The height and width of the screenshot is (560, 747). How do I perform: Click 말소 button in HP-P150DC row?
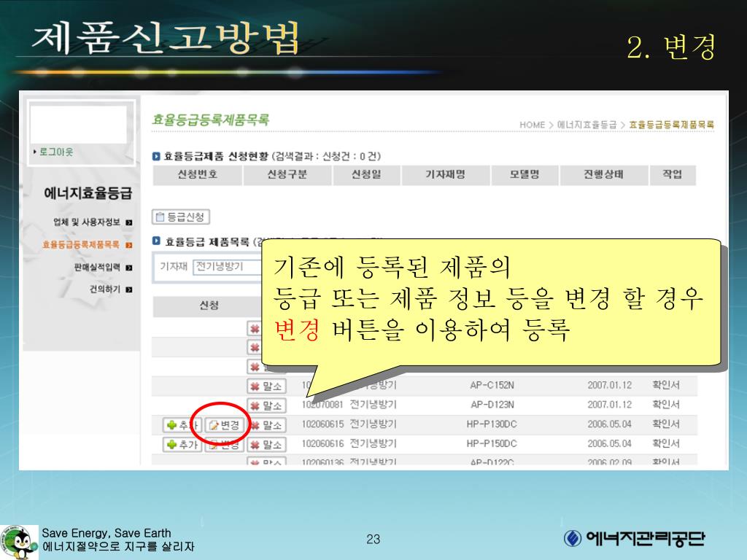pos(266,445)
